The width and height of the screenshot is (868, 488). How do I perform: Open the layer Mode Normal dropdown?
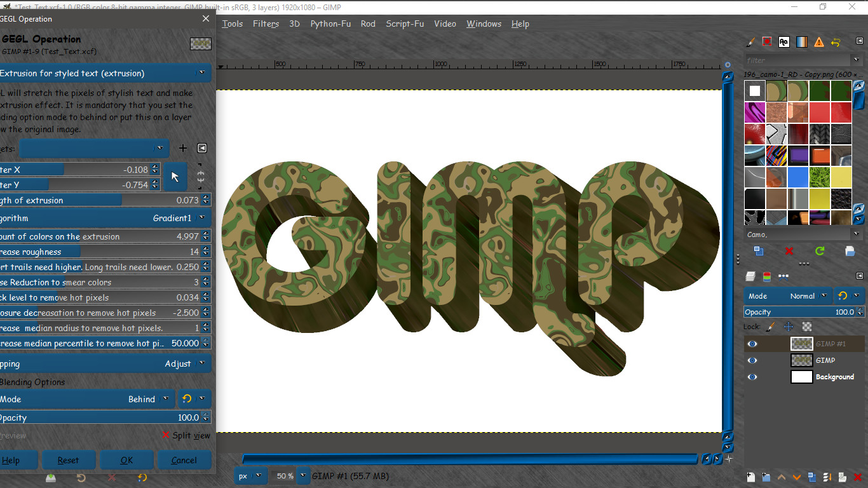[x=787, y=296]
